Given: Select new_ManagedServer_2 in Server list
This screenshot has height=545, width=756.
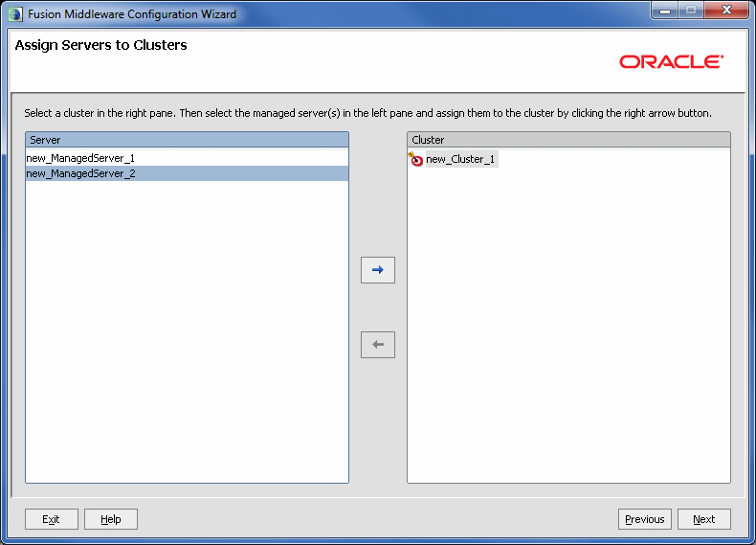Looking at the screenshot, I should [187, 173].
